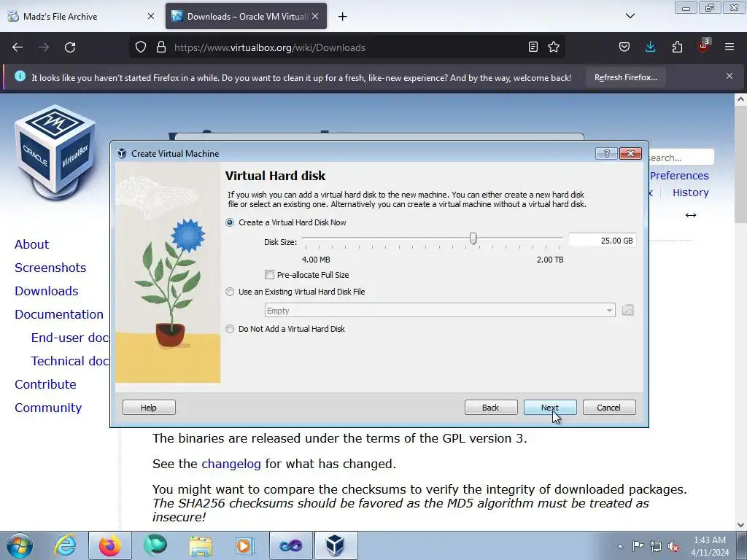Click the VirtualBox cube icon in taskbar
747x560 pixels.
(x=336, y=545)
